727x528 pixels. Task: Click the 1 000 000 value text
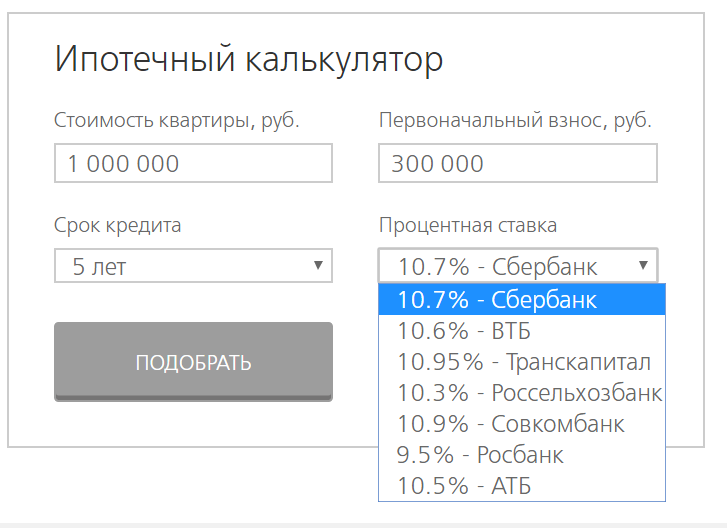(x=123, y=164)
